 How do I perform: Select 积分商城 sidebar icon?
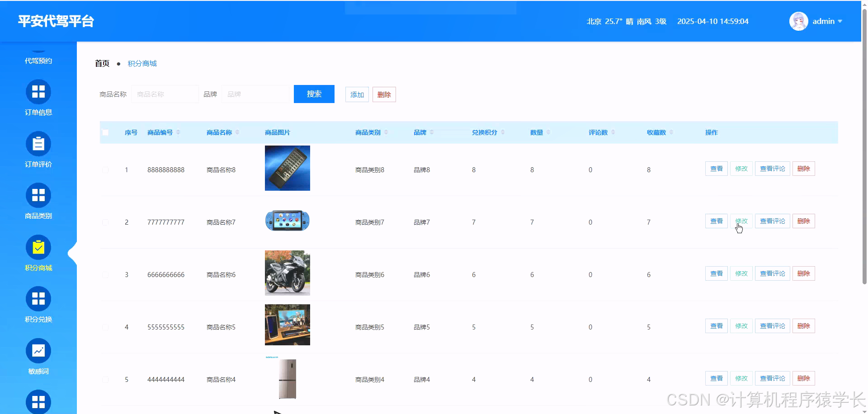point(38,247)
